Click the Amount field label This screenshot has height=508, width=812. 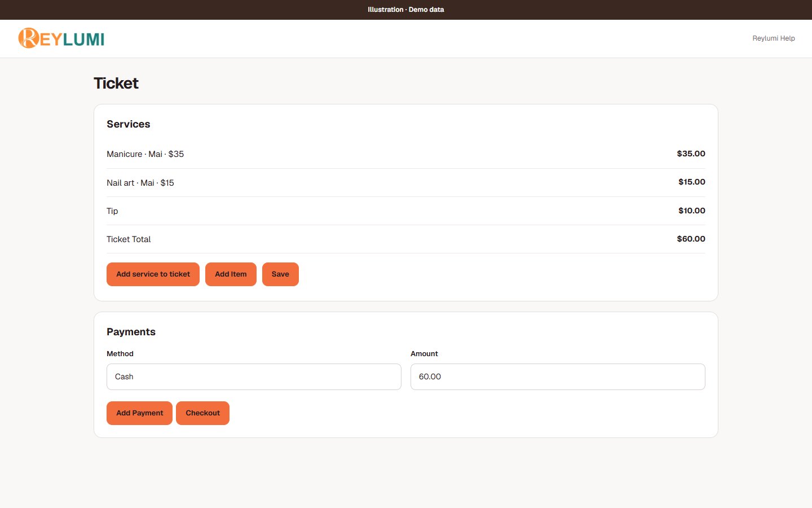point(424,354)
